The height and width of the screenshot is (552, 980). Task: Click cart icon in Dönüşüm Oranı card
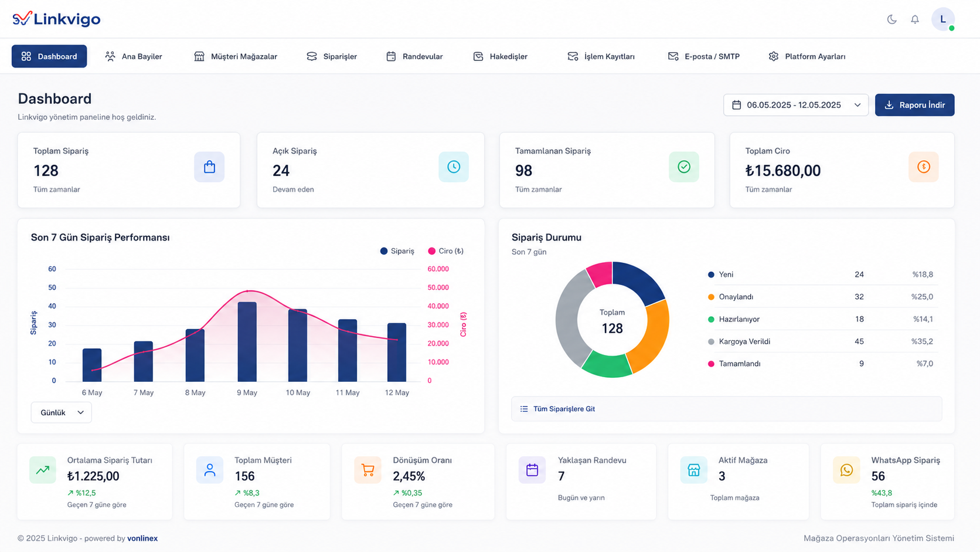[368, 470]
